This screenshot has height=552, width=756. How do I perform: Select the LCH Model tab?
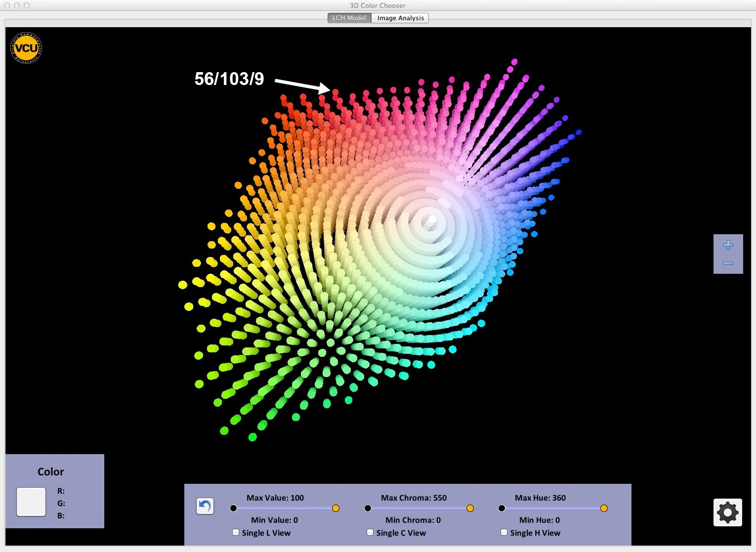(x=349, y=18)
